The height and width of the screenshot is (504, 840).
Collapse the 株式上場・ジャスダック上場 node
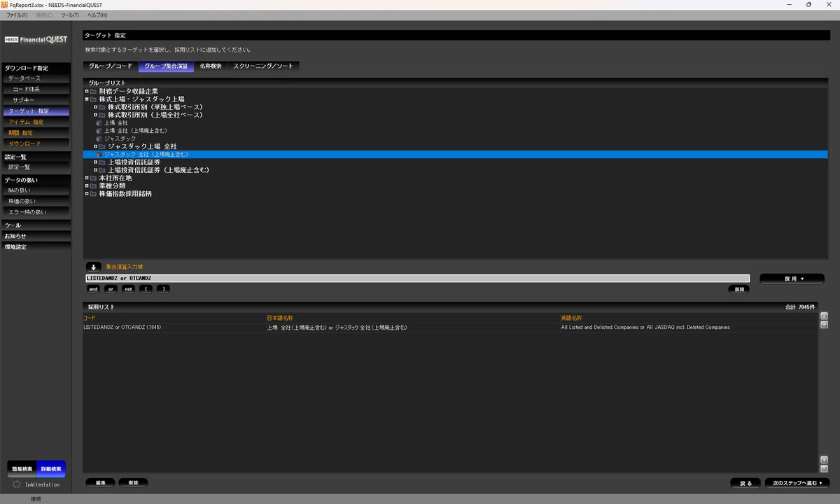87,99
